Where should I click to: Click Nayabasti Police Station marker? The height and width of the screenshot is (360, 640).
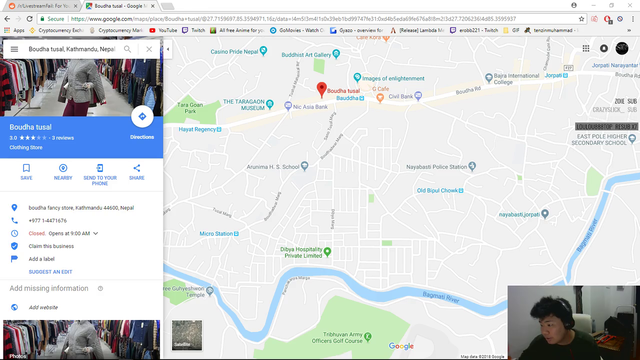point(472,166)
